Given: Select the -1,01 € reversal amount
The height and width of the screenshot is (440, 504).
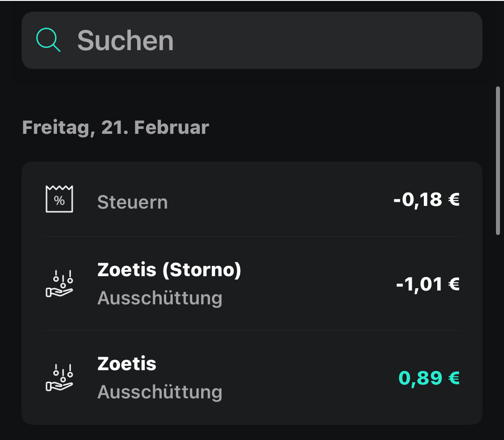Looking at the screenshot, I should click(x=427, y=284).
